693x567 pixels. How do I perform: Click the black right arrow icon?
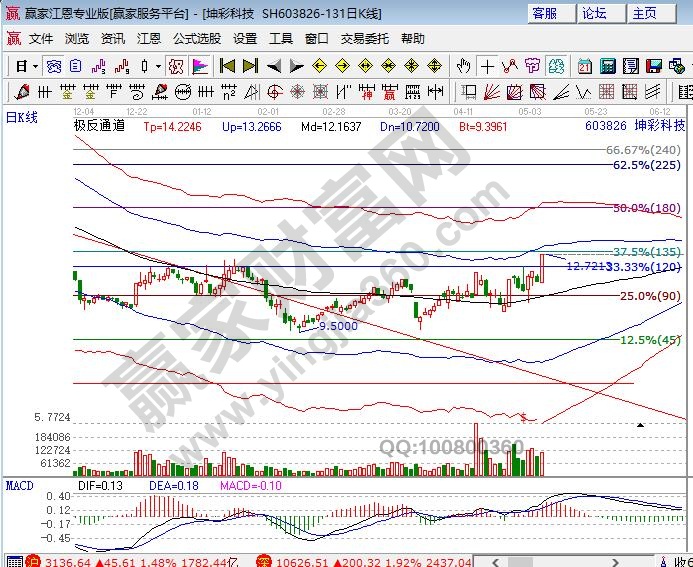[297, 66]
